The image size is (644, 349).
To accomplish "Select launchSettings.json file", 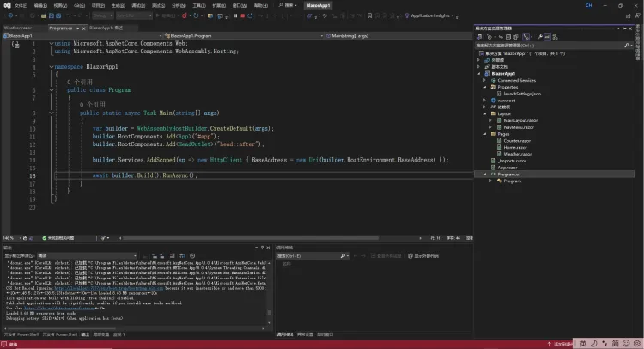I will click(523, 93).
